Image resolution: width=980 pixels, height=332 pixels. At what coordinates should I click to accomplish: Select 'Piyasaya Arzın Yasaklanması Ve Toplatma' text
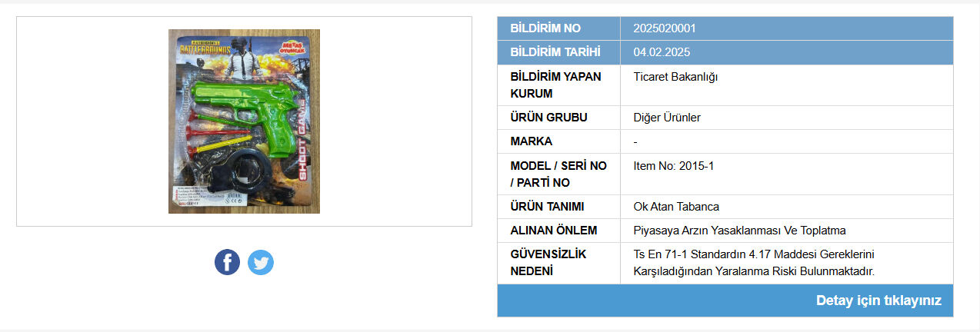tap(740, 231)
